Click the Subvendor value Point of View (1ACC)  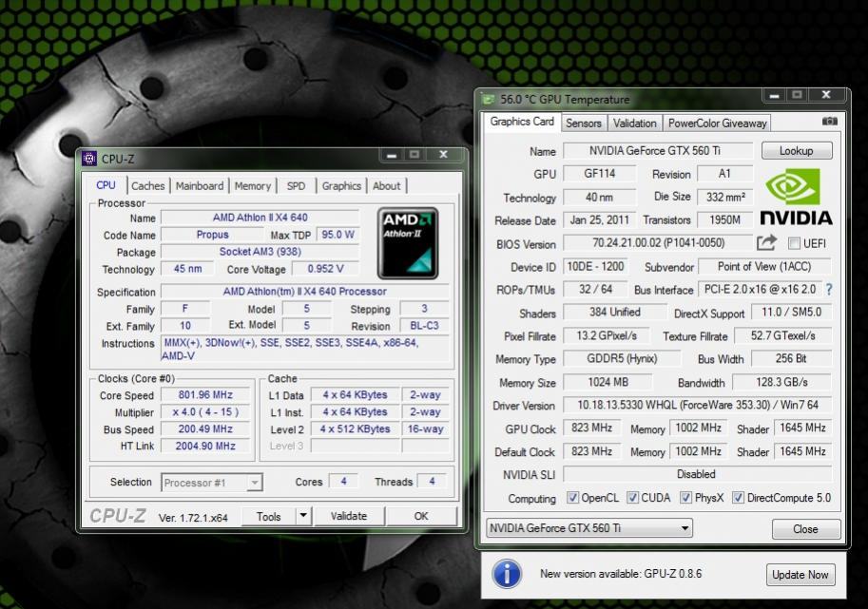click(764, 267)
